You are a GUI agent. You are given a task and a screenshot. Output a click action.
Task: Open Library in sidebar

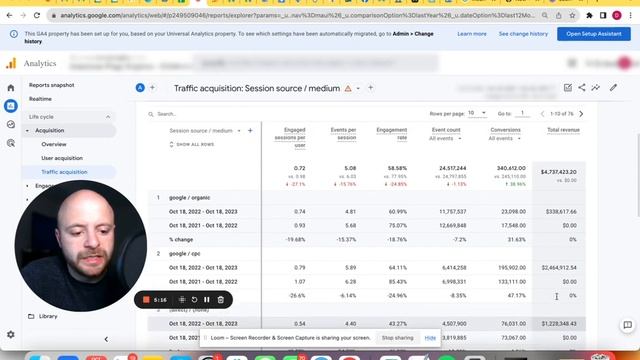click(43, 316)
